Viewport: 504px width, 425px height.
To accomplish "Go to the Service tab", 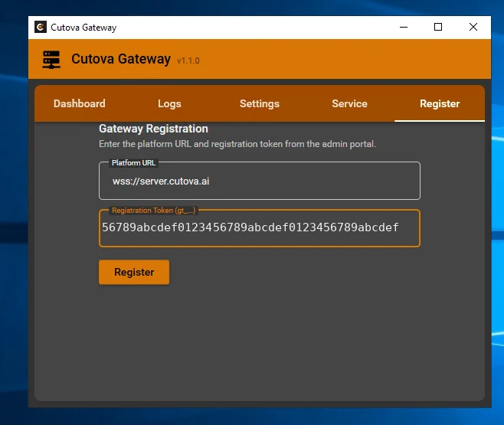I will click(349, 103).
